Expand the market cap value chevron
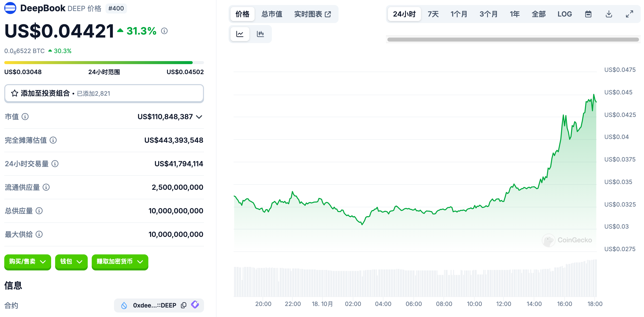The width and height of the screenshot is (644, 317). [x=199, y=117]
